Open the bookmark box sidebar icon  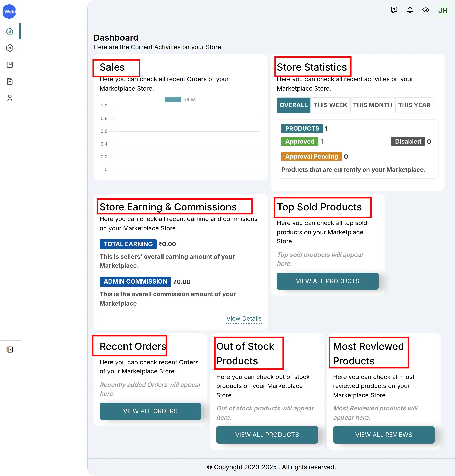[x=10, y=65]
